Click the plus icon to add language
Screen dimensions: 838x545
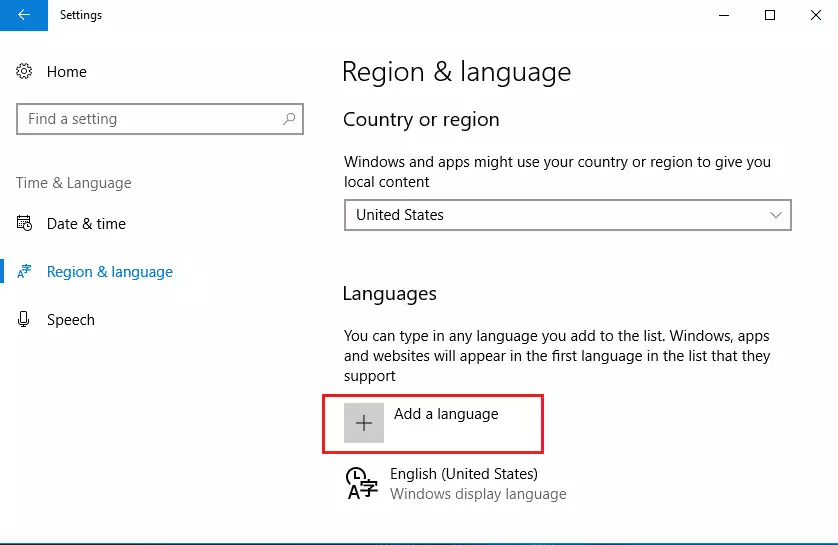click(x=364, y=423)
